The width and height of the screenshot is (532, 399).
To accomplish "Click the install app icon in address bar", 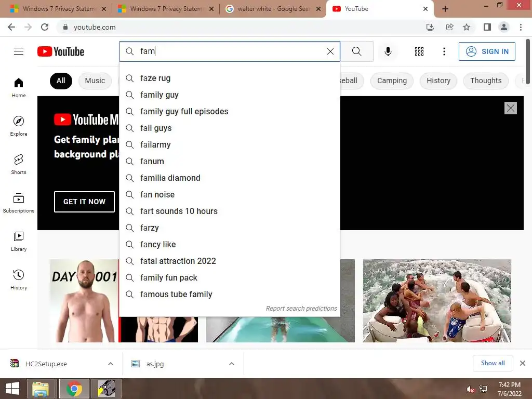I will tap(430, 27).
